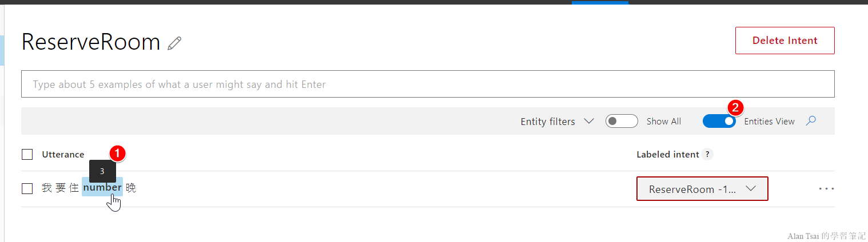Click the dark tooltip showing 3

point(102,171)
